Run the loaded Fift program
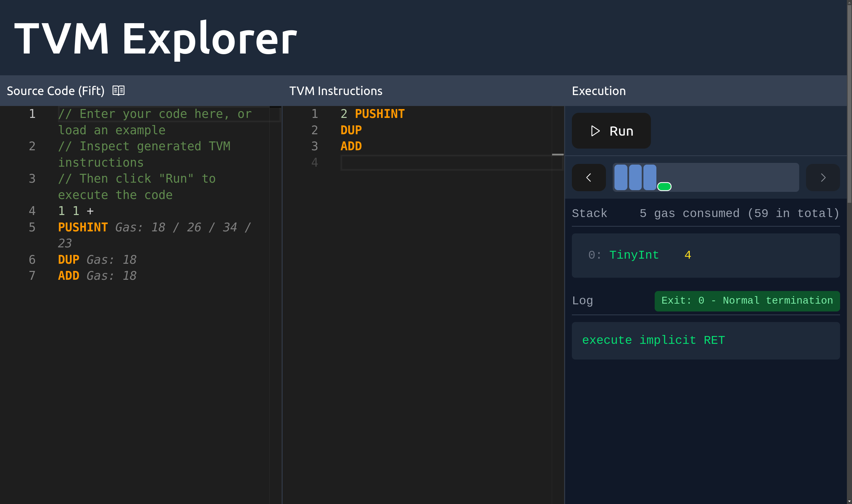Screen dimensions: 852x504 click(x=611, y=131)
